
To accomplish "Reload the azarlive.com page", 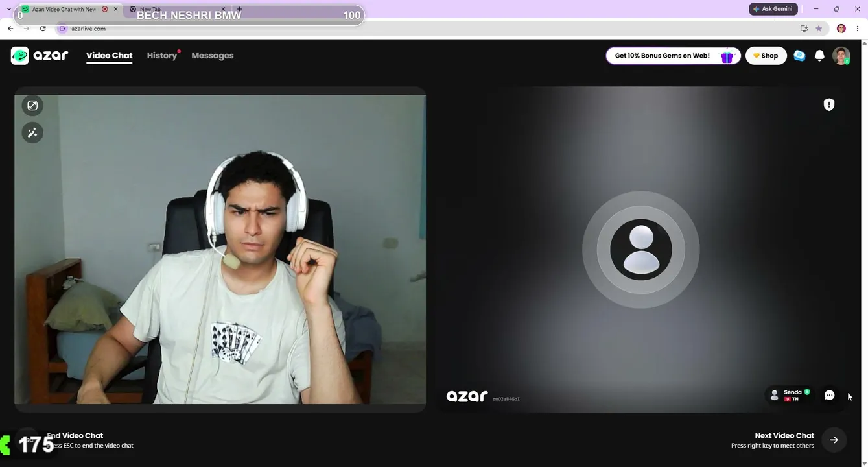I will [43, 29].
